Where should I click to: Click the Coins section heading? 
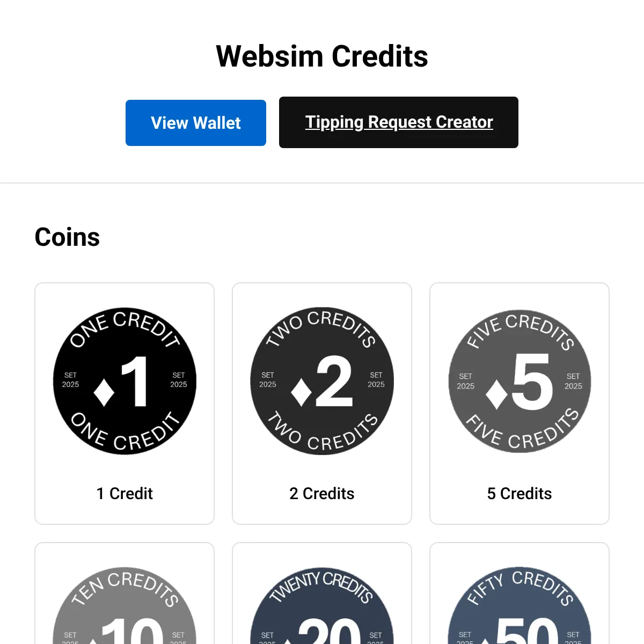pos(67,237)
